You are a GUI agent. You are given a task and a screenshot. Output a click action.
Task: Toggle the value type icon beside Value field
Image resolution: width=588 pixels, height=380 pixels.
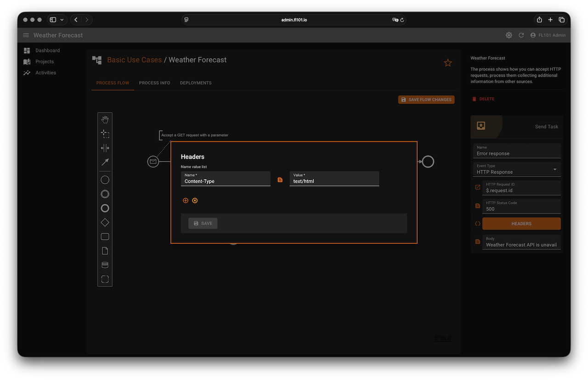pyautogui.click(x=280, y=180)
